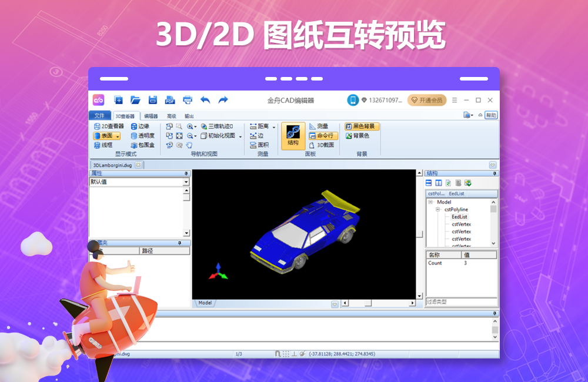Open the 输出 ribbon tab
Image resolution: width=588 pixels, height=382 pixels.
189,116
